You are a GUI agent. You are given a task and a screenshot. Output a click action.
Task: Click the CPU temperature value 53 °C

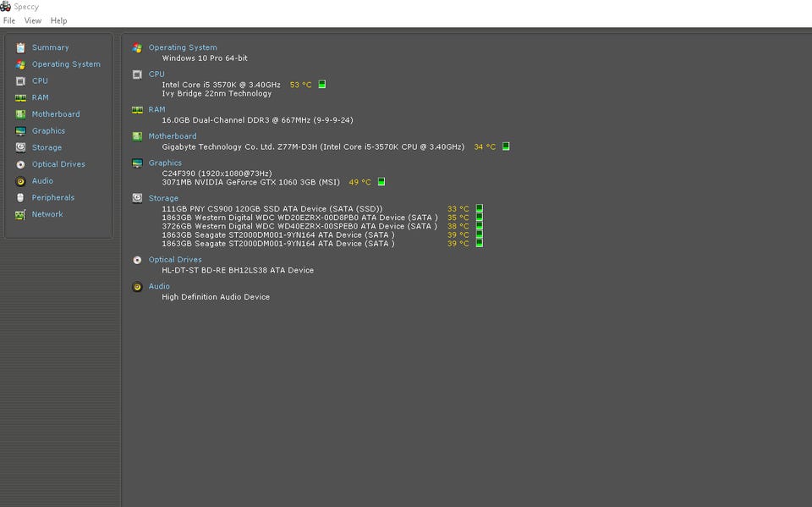[301, 85]
